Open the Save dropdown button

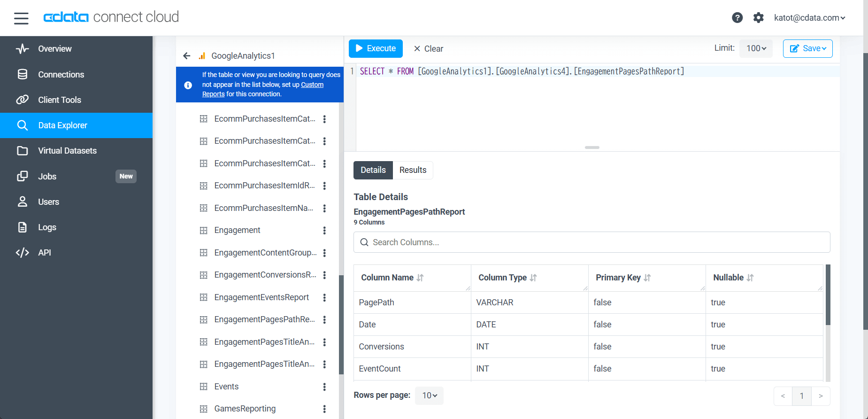point(807,49)
